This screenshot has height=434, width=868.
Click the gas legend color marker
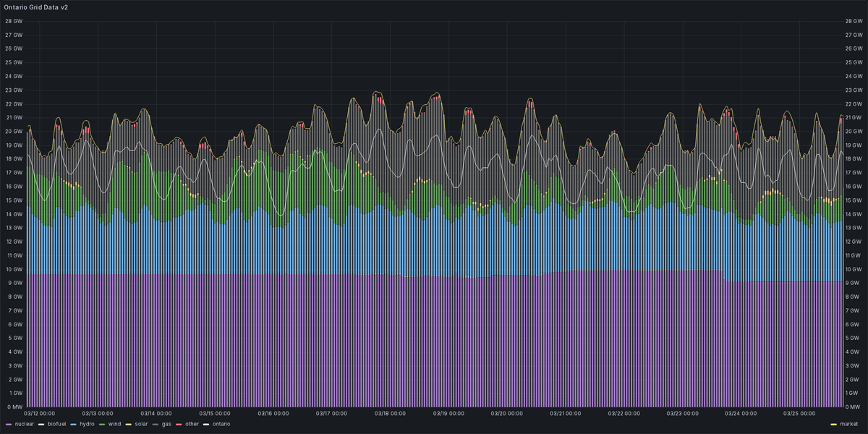tap(156, 424)
